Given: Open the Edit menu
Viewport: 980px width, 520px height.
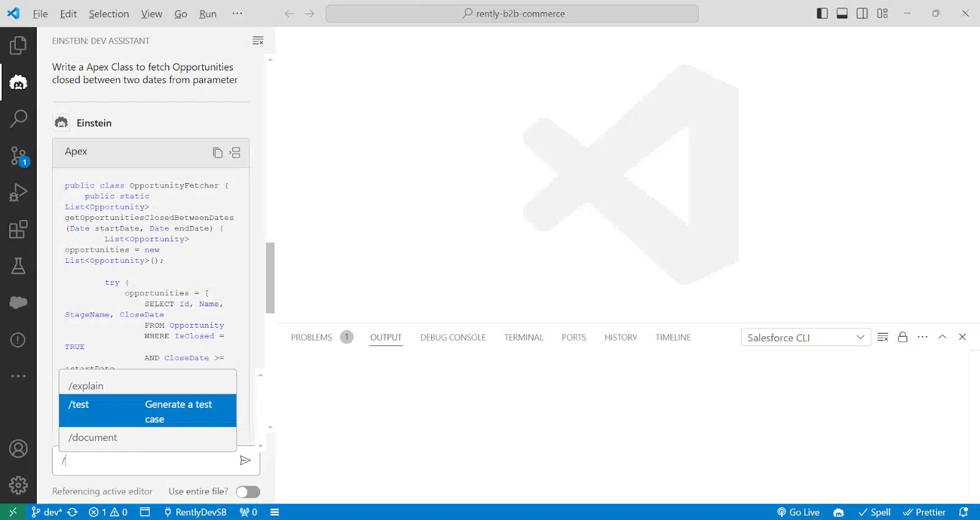Looking at the screenshot, I should click(x=68, y=13).
